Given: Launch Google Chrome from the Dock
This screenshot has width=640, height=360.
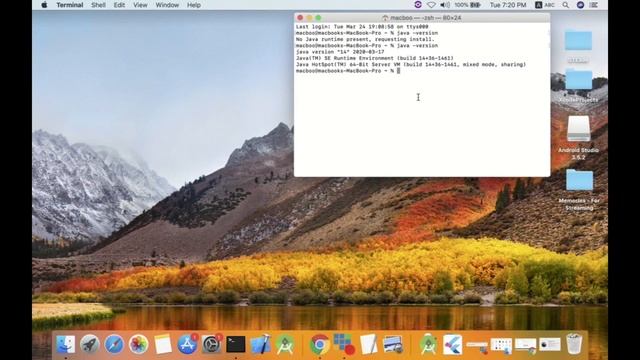Looking at the screenshot, I should pyautogui.click(x=320, y=344).
